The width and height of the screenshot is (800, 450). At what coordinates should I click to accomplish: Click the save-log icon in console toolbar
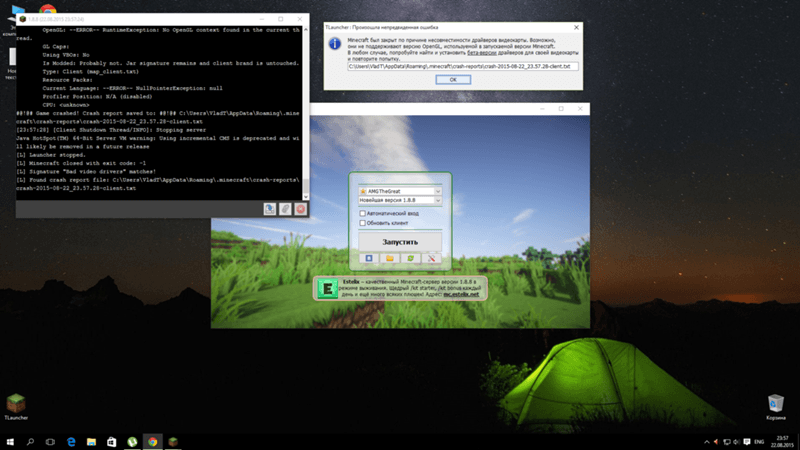point(270,209)
